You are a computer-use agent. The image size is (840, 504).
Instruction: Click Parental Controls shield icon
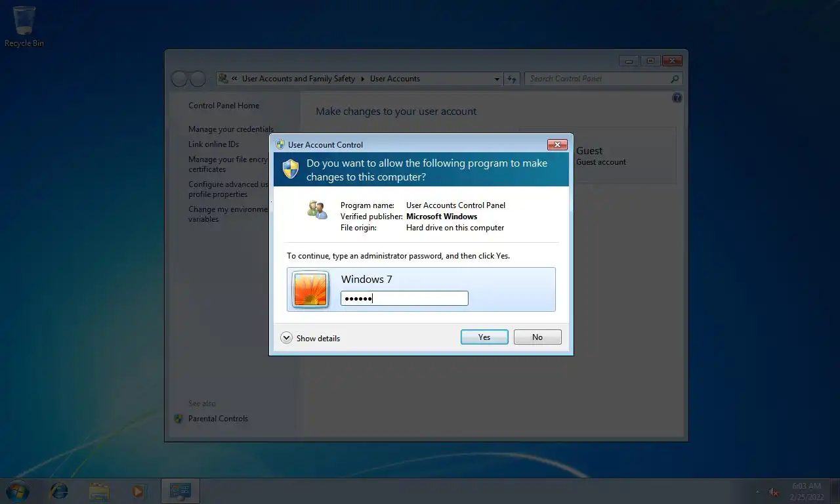[178, 419]
